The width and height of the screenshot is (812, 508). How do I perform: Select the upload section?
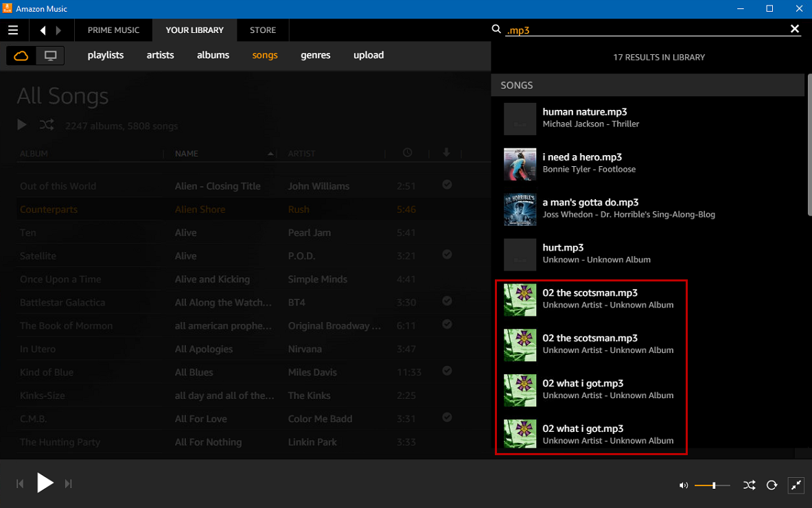tap(369, 55)
